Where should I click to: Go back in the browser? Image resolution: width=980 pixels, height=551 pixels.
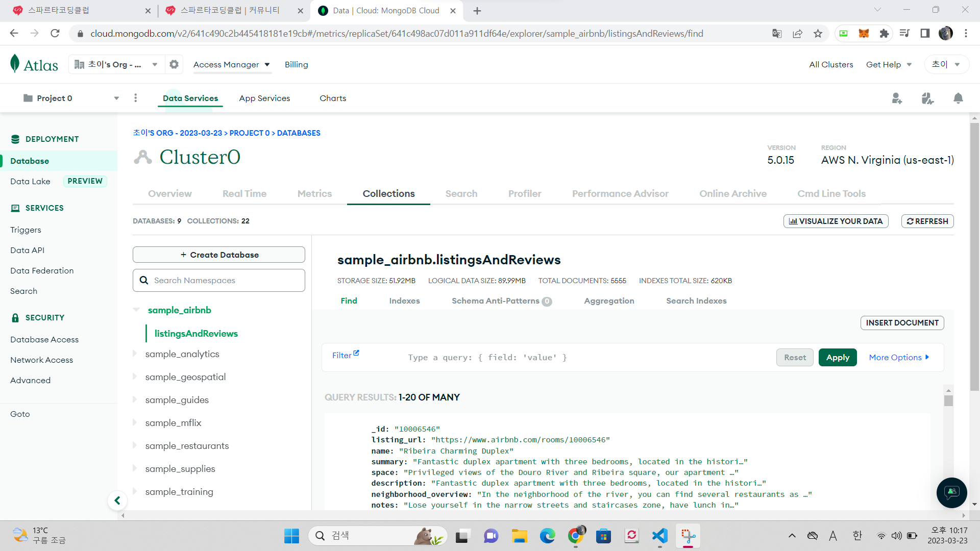click(14, 34)
